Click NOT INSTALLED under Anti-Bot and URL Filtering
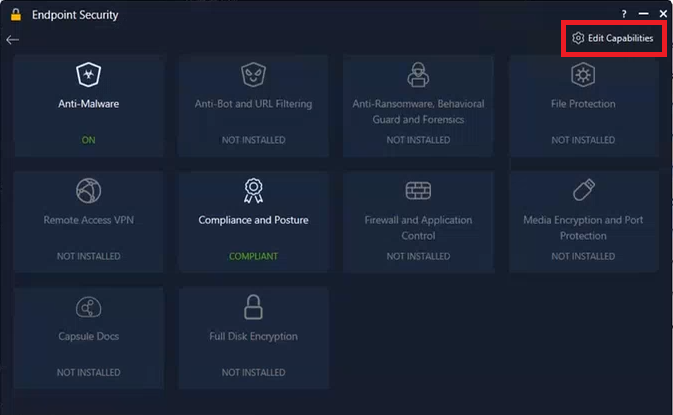Image resolution: width=673 pixels, height=415 pixels. coord(253,140)
